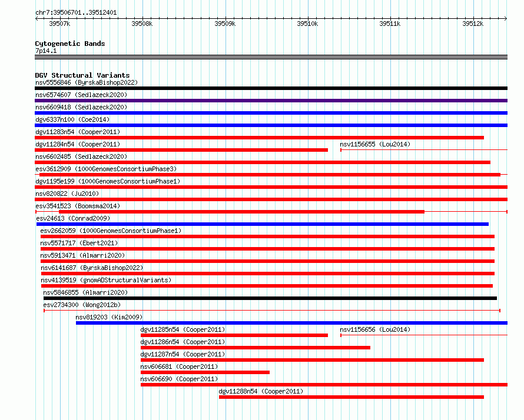
Task: Open esv2662059 (1000GenomesConsortiumPhase1) label
Action: [x=111, y=231]
